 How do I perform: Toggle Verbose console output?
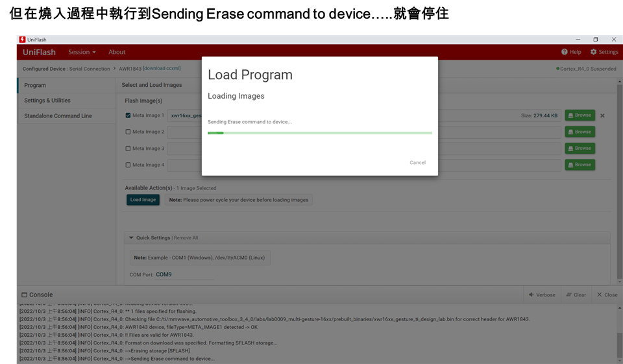(542, 295)
